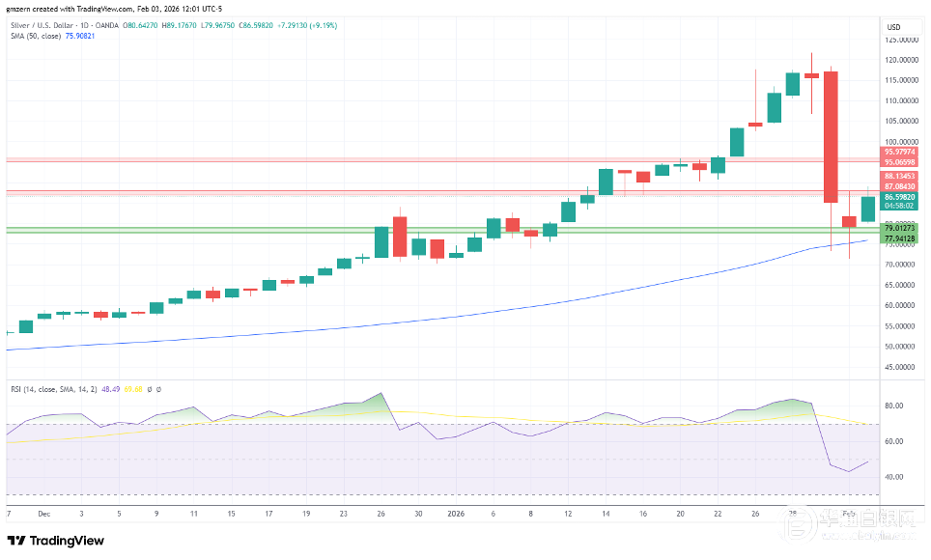
Task: Click the 87.08430 red price label
Action: [x=899, y=186]
